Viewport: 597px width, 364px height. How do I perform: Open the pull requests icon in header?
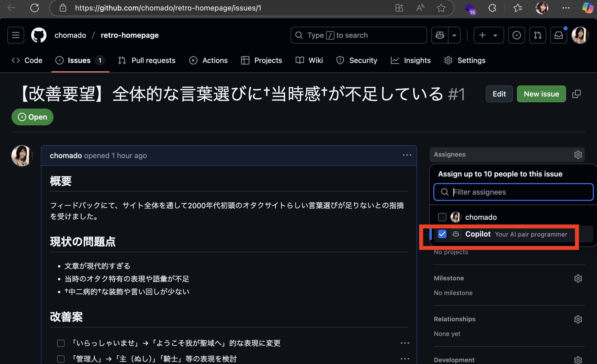point(537,35)
